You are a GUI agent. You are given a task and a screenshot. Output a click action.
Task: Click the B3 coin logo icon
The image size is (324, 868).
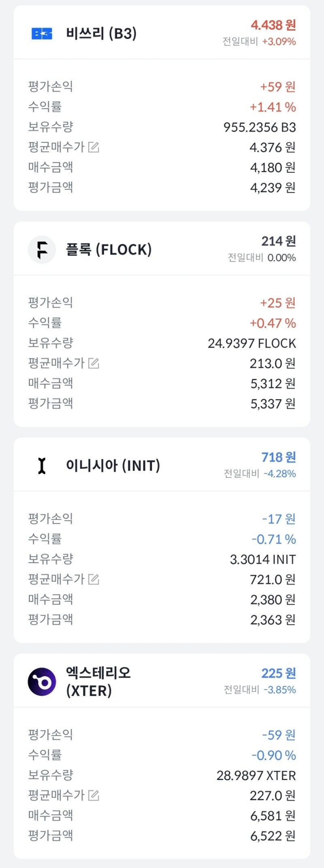coord(42,34)
